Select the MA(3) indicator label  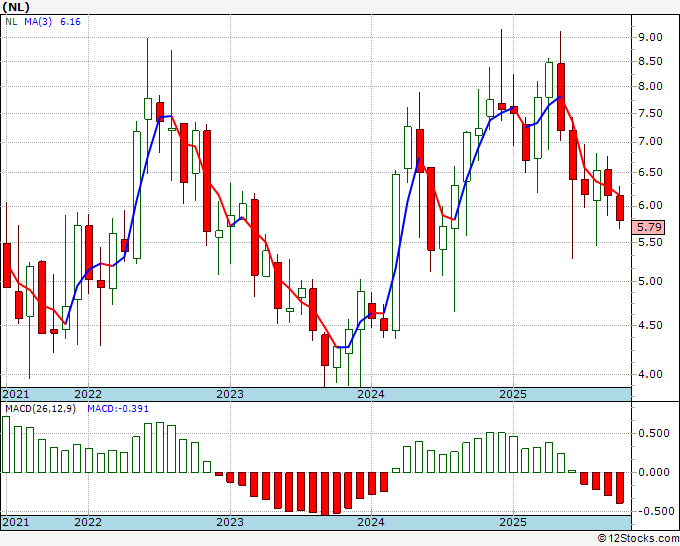[38, 22]
